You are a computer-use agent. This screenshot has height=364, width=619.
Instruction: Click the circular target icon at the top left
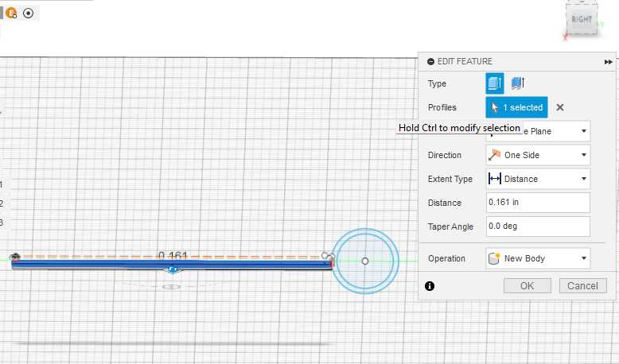point(28,13)
